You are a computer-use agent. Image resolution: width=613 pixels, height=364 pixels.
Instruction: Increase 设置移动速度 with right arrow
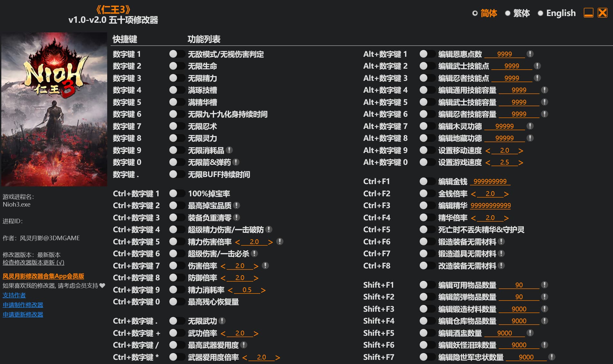point(521,150)
